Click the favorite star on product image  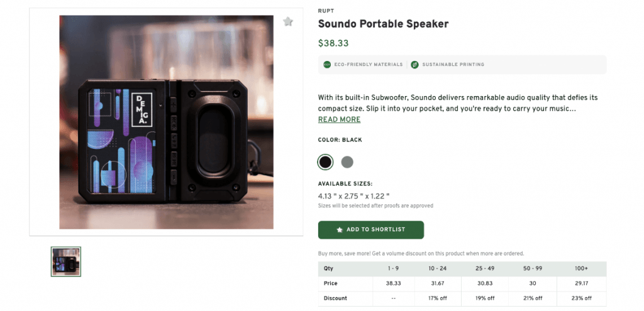(288, 22)
